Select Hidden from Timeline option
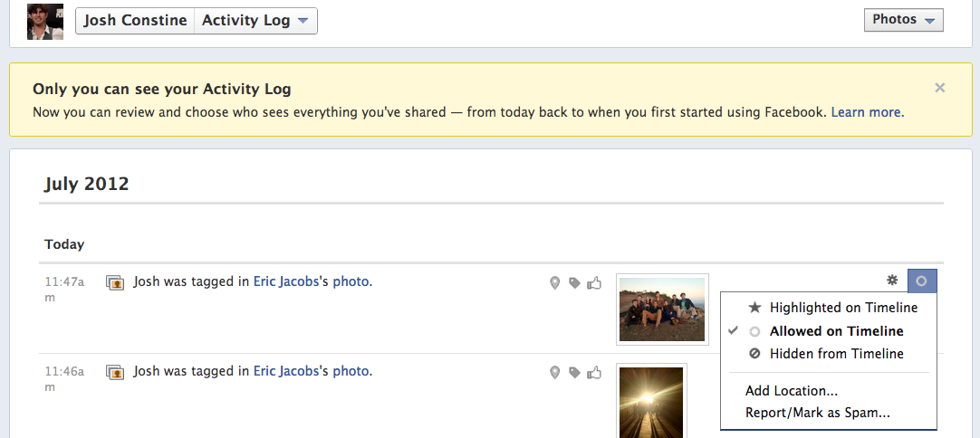 click(x=836, y=354)
